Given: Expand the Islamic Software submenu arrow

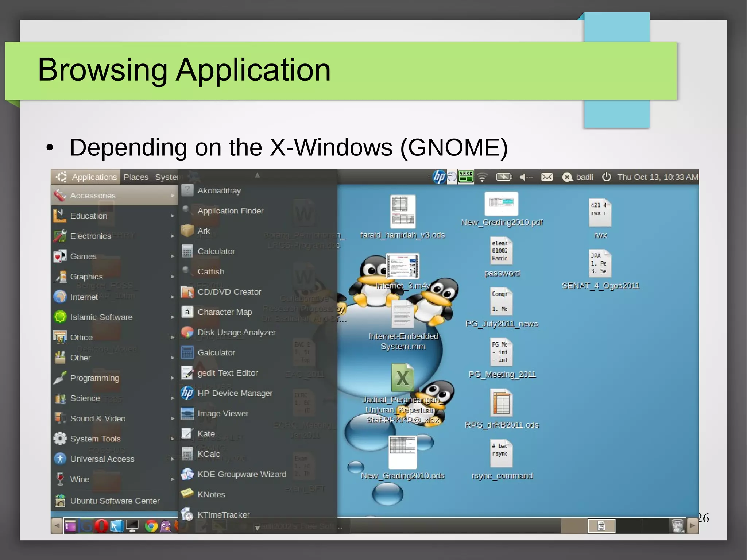Looking at the screenshot, I should point(173,317).
